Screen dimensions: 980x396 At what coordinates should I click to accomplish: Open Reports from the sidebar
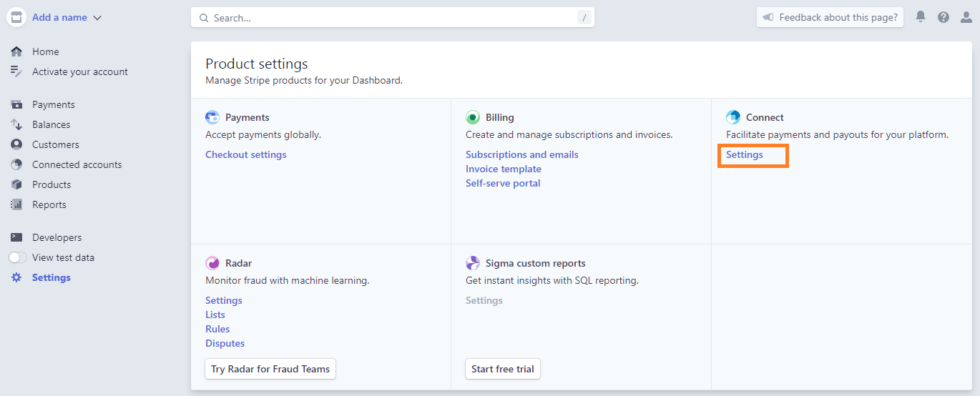click(x=49, y=204)
